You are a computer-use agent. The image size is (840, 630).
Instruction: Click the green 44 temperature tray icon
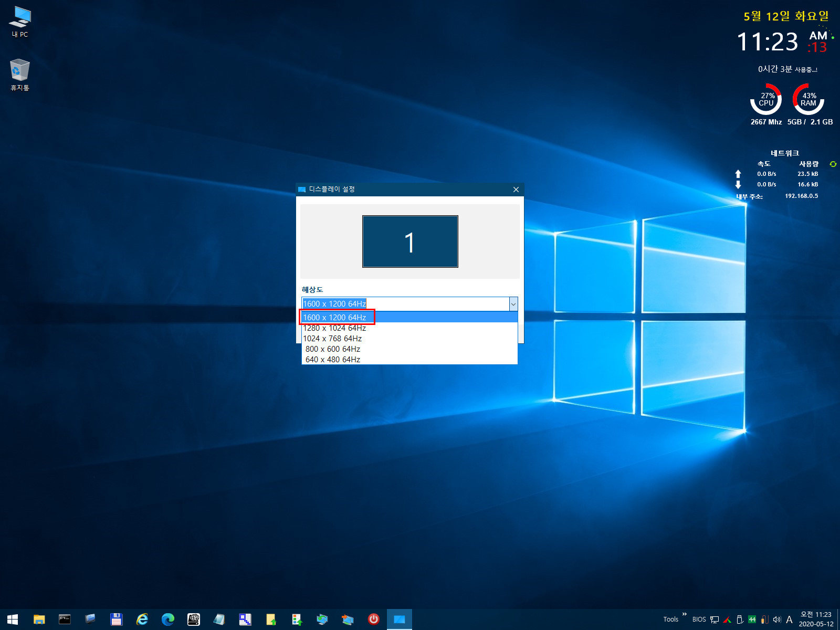[x=752, y=619]
